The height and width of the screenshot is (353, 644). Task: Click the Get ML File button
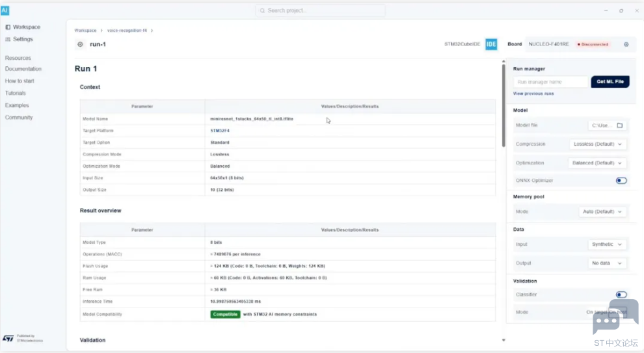click(610, 82)
